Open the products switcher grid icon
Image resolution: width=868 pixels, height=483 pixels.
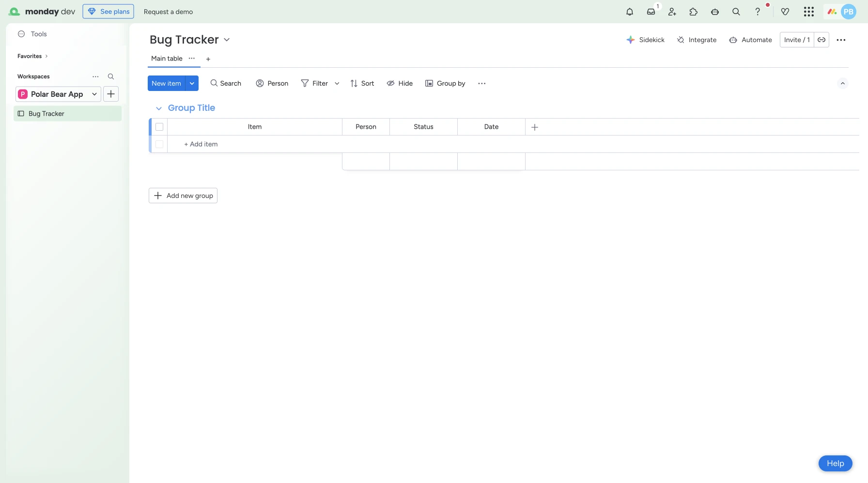point(808,12)
